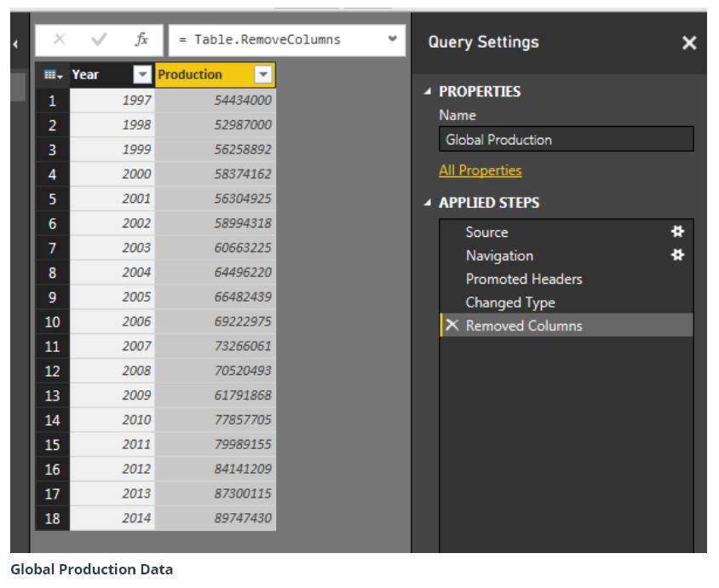The image size is (719, 588).
Task: Close the Query Settings pane
Action: 689,43
